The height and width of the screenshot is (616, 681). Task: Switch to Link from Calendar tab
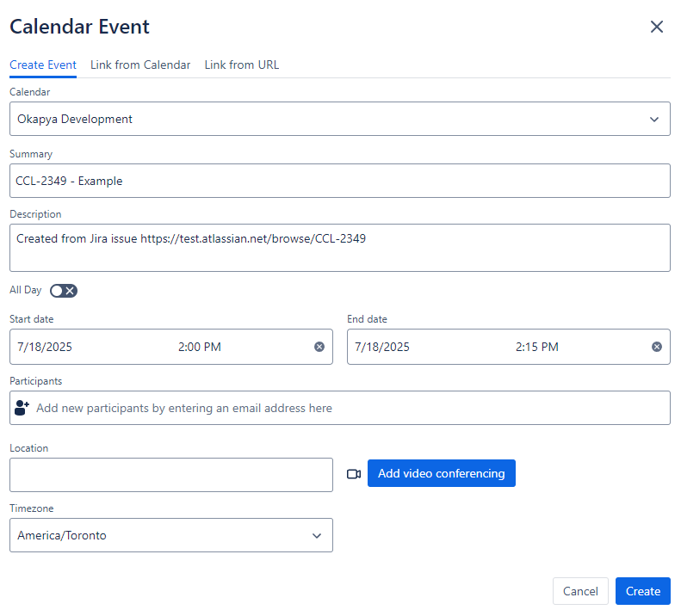140,65
